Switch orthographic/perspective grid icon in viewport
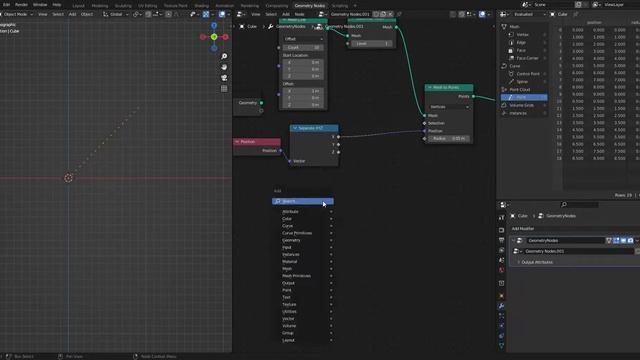Screen dimensions: 640x360 (x=224, y=89)
